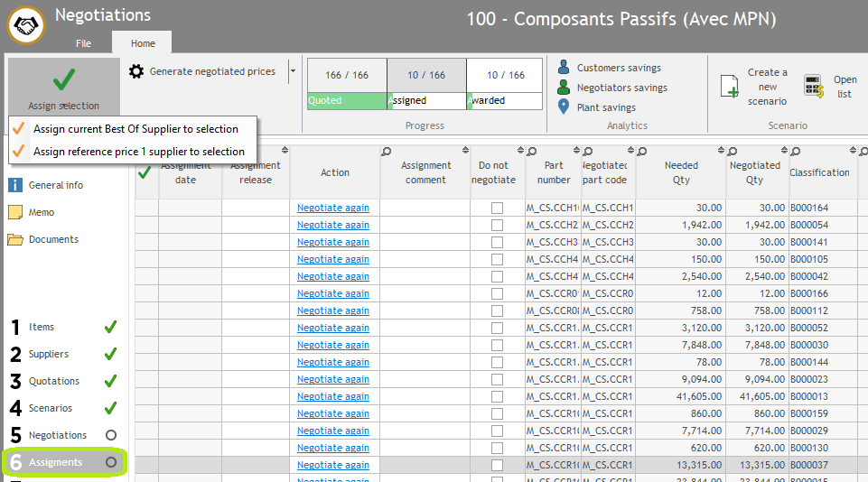
Task: Open the File tab
Action: tap(83, 43)
